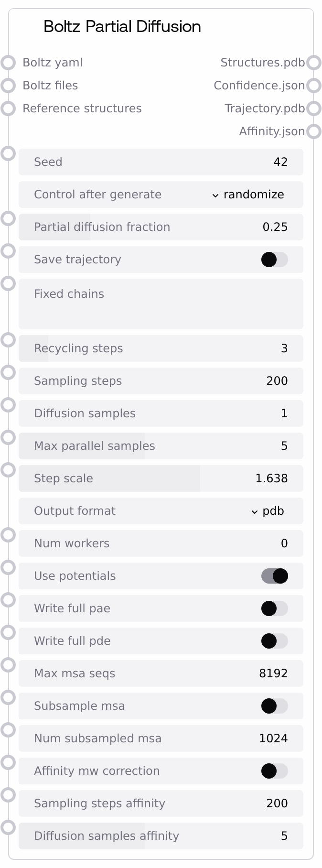Click the Boltz files input socket
The height and width of the screenshot is (868, 322).
(x=8, y=86)
